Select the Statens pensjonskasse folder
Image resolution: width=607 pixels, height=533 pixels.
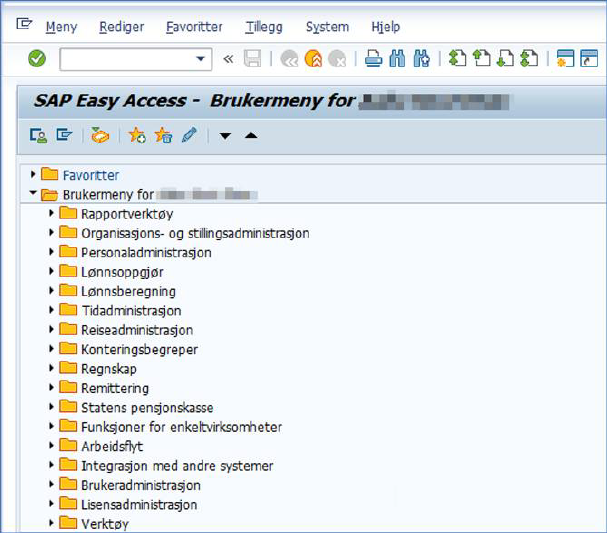147,408
